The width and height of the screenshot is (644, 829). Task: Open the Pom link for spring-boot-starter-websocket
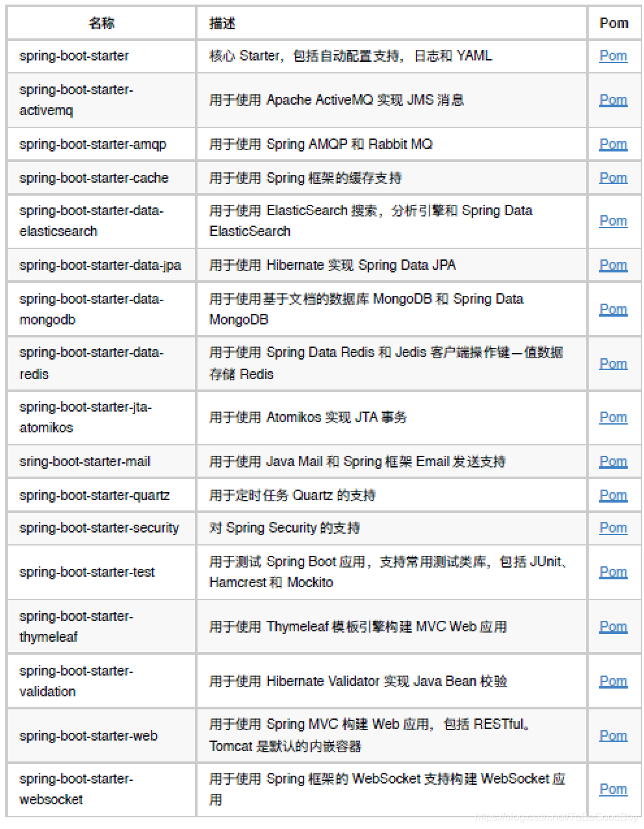pyautogui.click(x=613, y=789)
